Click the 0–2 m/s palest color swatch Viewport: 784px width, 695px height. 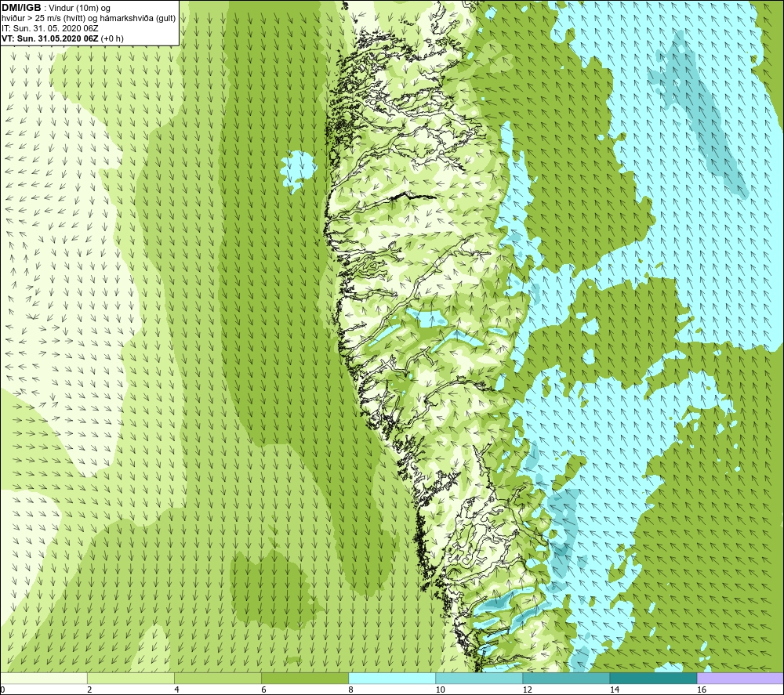pyautogui.click(x=43, y=678)
